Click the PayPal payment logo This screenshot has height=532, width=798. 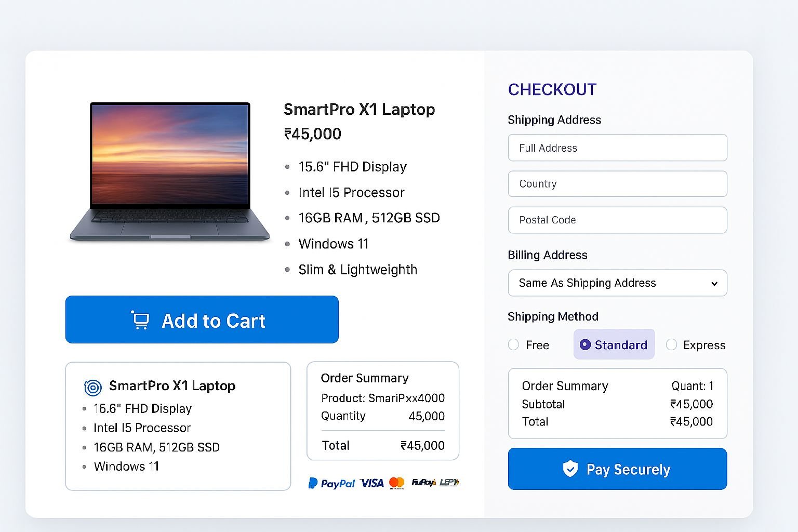[331, 483]
